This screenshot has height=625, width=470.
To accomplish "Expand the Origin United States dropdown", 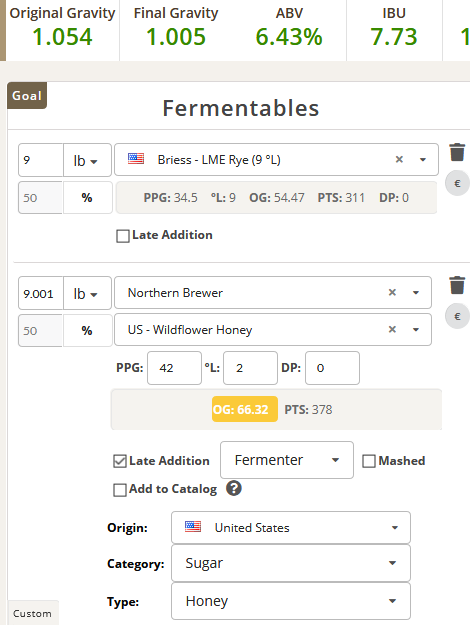I will [x=291, y=528].
